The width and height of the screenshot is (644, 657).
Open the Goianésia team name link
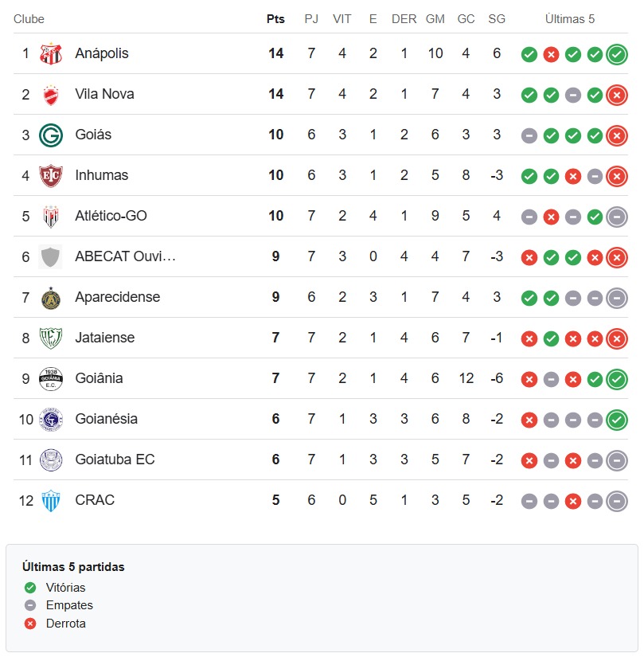107,419
